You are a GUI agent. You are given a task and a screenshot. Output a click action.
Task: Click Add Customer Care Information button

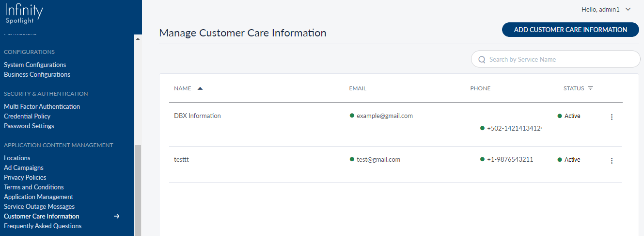point(570,30)
